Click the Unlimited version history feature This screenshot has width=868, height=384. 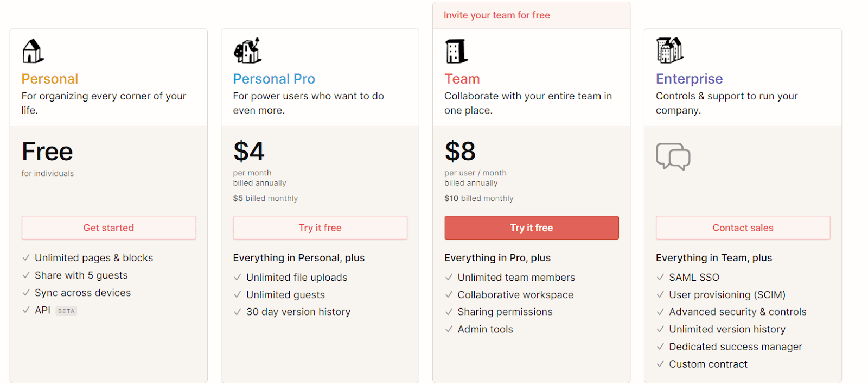tap(727, 329)
